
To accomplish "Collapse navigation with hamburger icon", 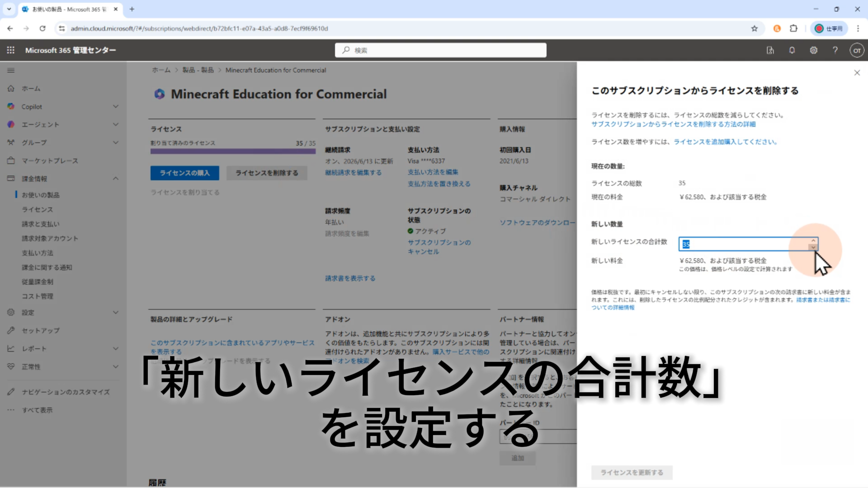I will pos(11,70).
